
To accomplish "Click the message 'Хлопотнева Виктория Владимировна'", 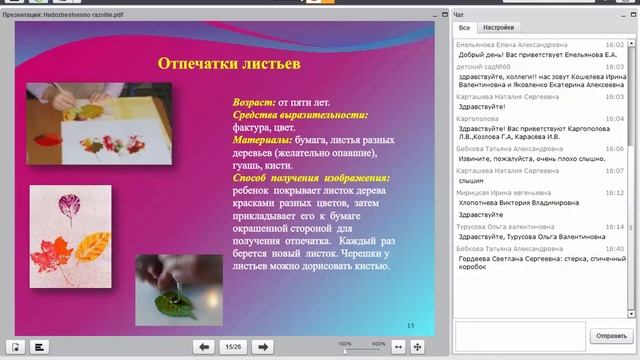I will (518, 202).
